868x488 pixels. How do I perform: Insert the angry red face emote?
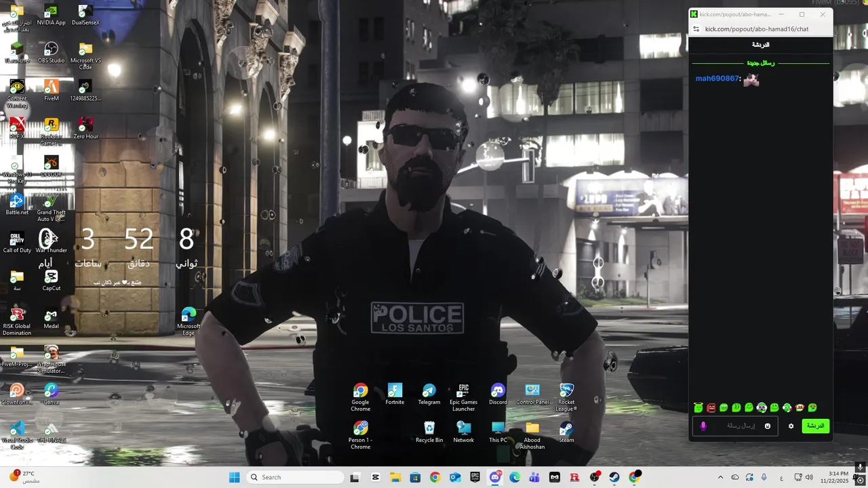(711, 408)
